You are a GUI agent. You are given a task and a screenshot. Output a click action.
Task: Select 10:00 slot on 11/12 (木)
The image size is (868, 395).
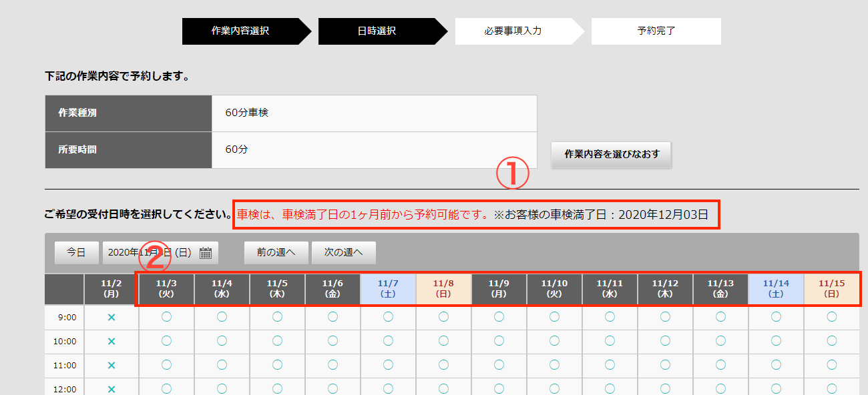tap(665, 341)
